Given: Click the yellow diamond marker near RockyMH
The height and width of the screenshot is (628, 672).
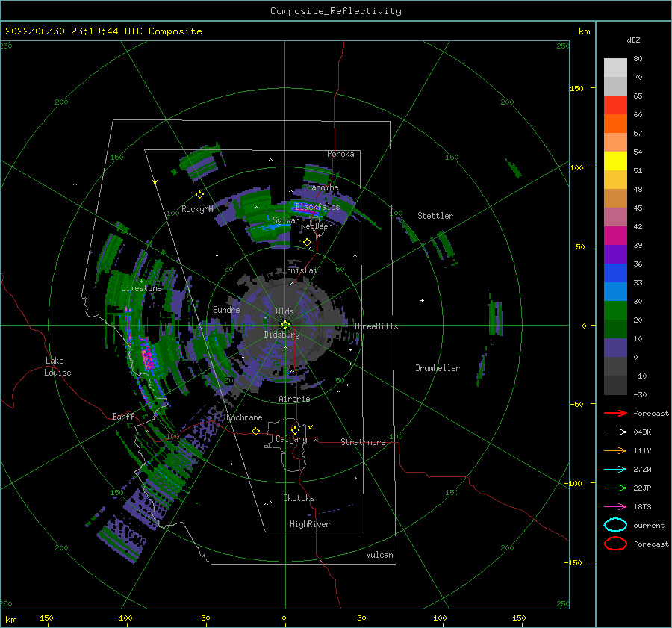Looking at the screenshot, I should tap(199, 195).
